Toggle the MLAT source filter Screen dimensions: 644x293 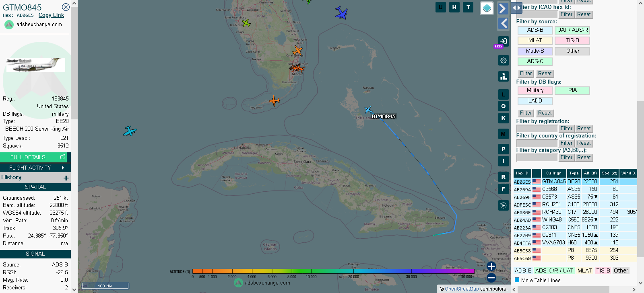coord(535,41)
